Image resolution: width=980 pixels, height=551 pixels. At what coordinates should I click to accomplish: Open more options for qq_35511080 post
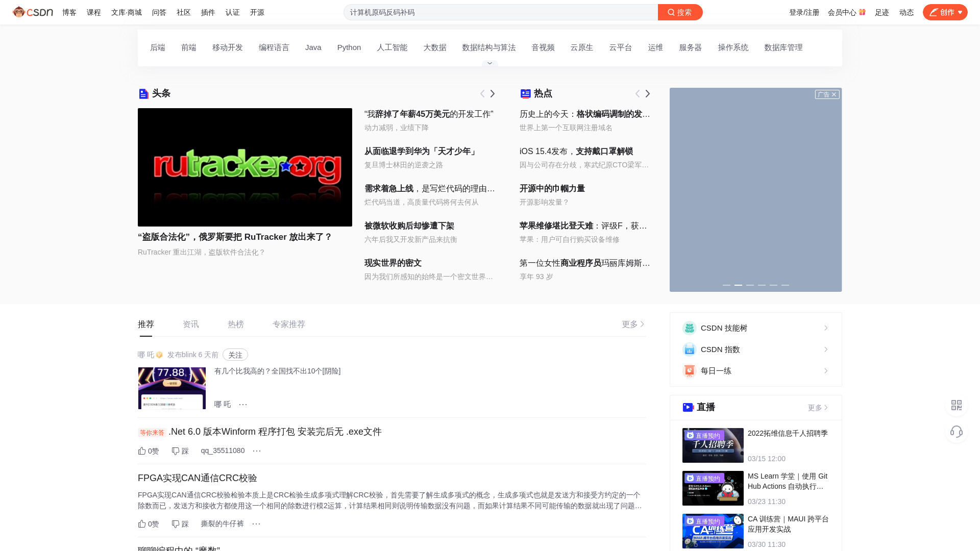point(257,450)
